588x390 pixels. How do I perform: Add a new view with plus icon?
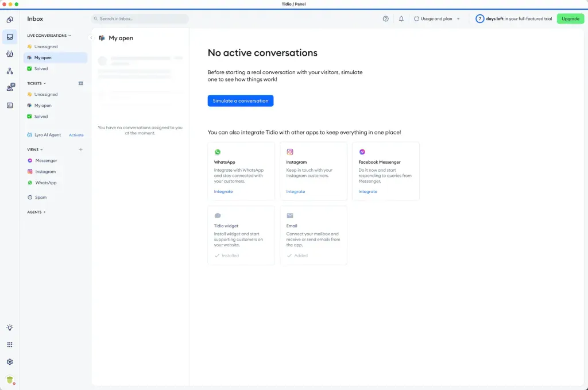coord(80,150)
